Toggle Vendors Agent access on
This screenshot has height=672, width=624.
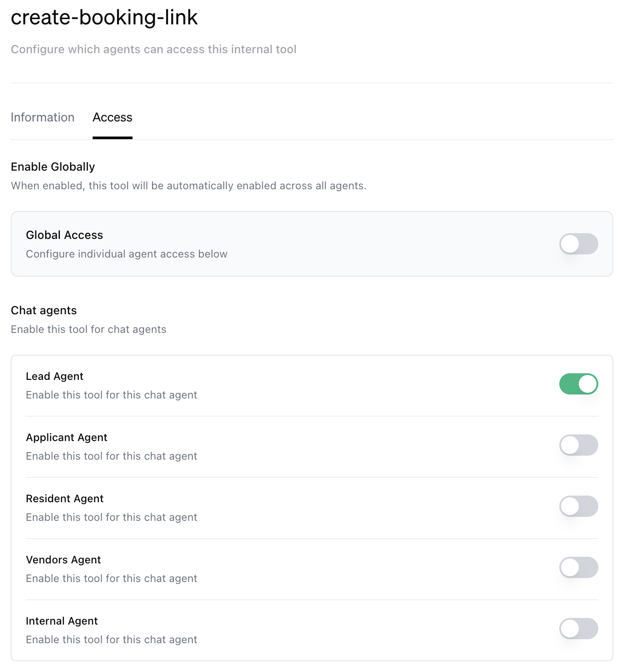pos(578,567)
